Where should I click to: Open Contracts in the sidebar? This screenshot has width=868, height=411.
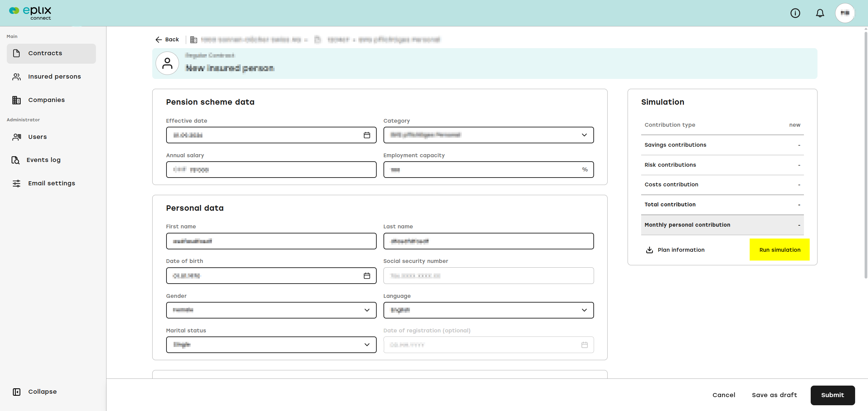tap(51, 54)
